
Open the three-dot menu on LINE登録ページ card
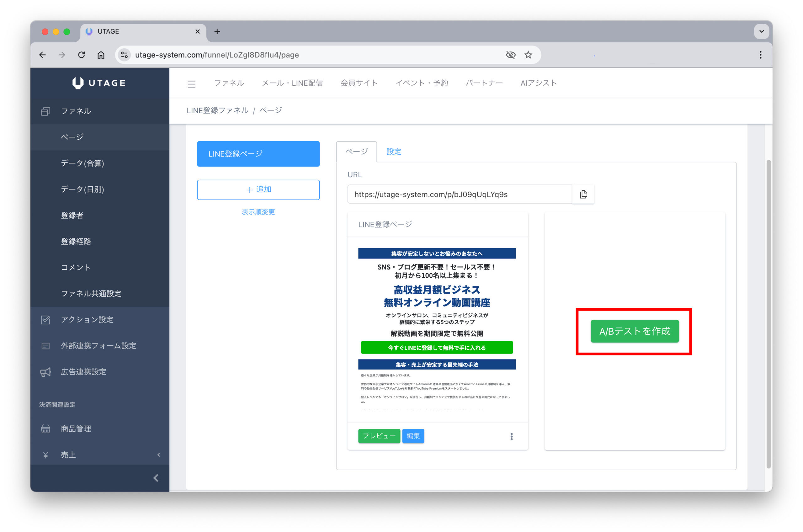(511, 437)
